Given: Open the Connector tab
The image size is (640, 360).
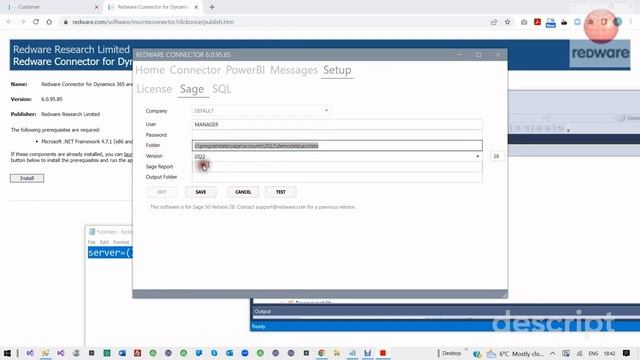Looking at the screenshot, I should 195,70.
